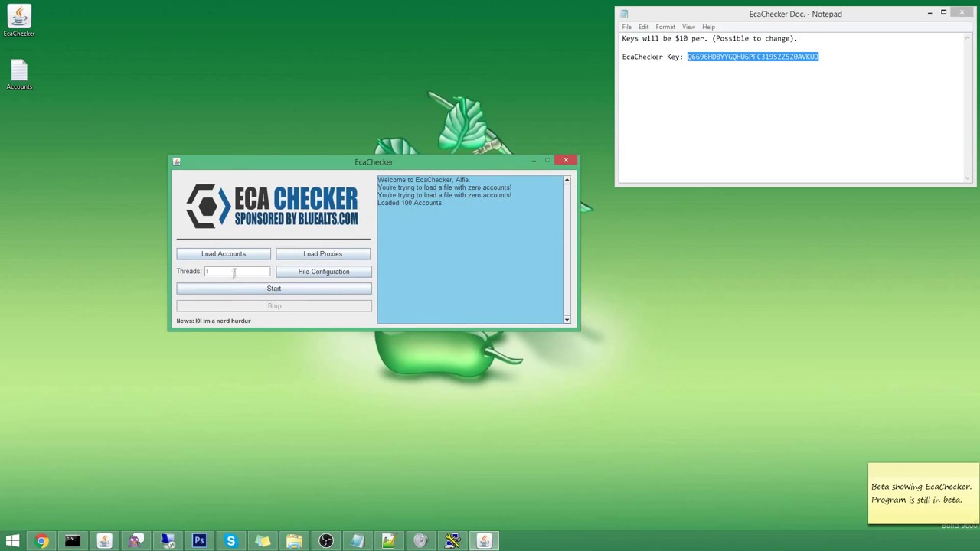Click the highlighted EcaChecker key text
Screen dimensions: 980x551
point(753,57)
